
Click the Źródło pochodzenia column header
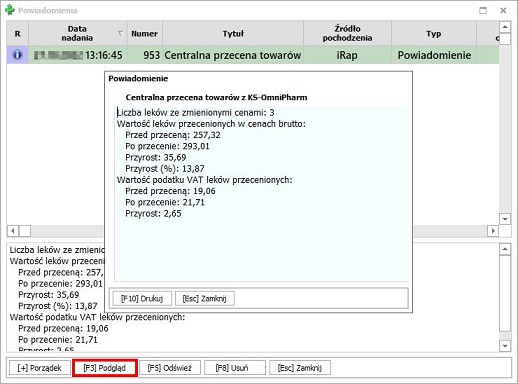pos(347,33)
